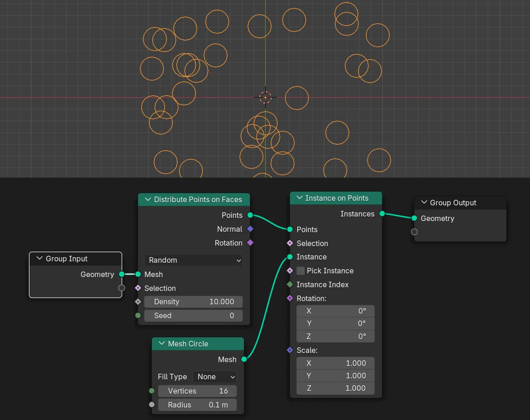This screenshot has height=420, width=530.
Task: Click the Fill Type label
Action: (x=172, y=377)
